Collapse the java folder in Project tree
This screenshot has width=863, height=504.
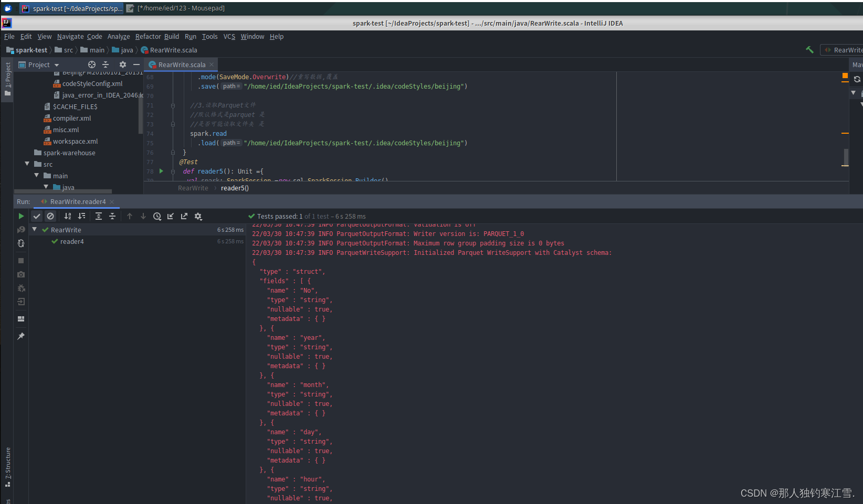click(46, 187)
